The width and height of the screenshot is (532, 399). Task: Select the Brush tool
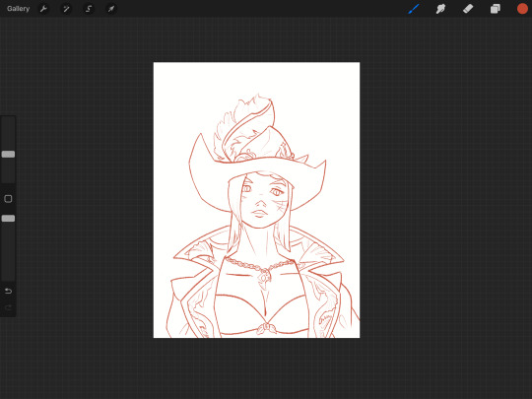pyautogui.click(x=414, y=9)
